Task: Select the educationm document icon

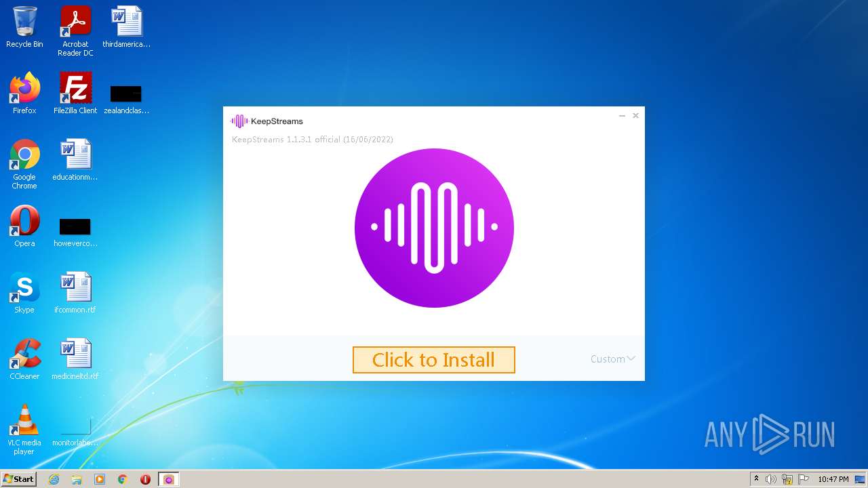Action: click(75, 160)
